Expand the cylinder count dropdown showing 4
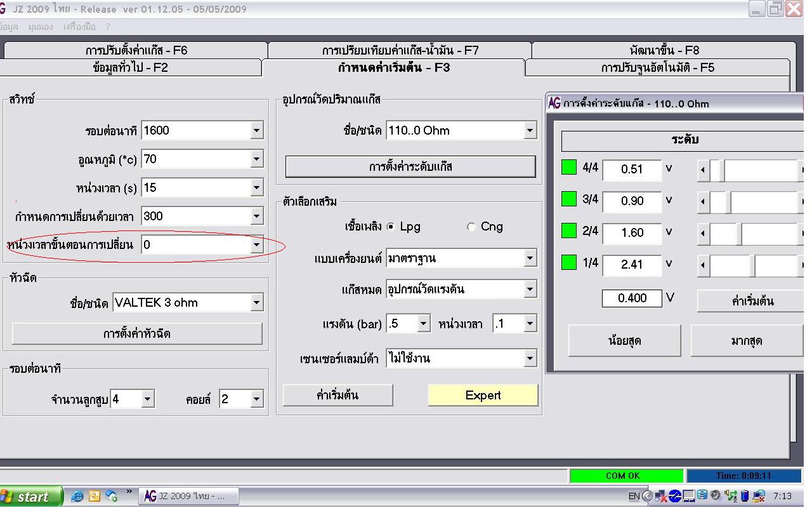 coord(147,399)
